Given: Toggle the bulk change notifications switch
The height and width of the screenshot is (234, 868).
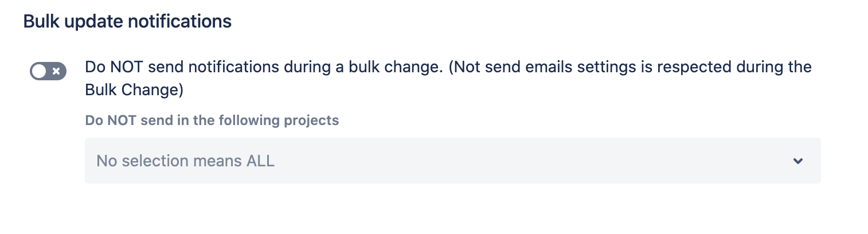Looking at the screenshot, I should click(x=48, y=71).
